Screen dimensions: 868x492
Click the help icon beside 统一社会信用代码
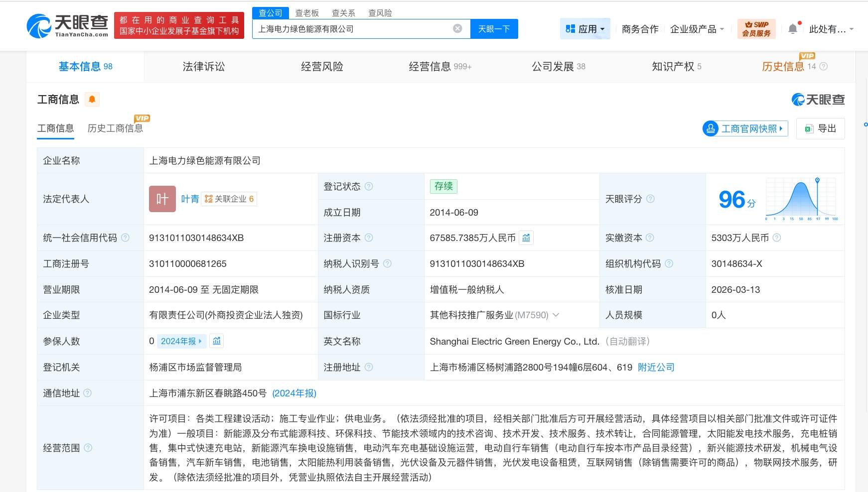126,238
